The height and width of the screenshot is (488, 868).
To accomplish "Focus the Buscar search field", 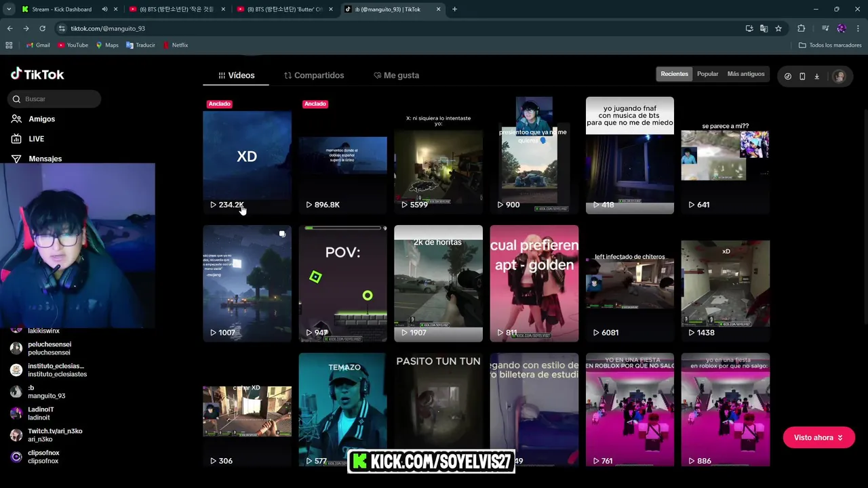I will pos(56,99).
